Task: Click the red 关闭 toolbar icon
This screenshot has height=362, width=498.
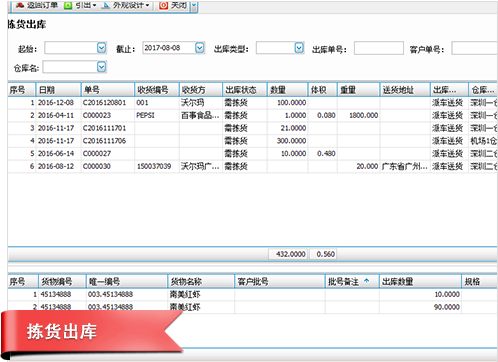Action: click(163, 5)
